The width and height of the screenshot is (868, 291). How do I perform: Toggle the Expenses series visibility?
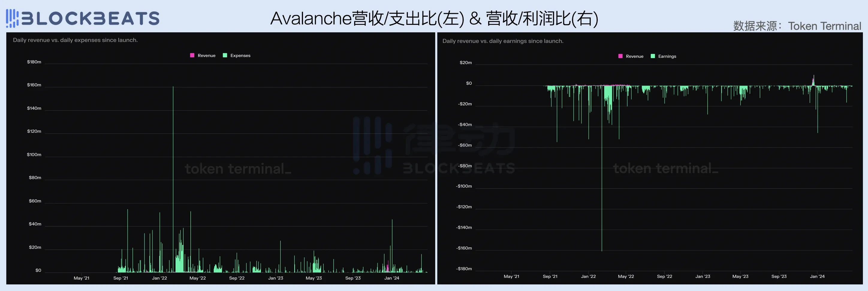click(x=237, y=55)
